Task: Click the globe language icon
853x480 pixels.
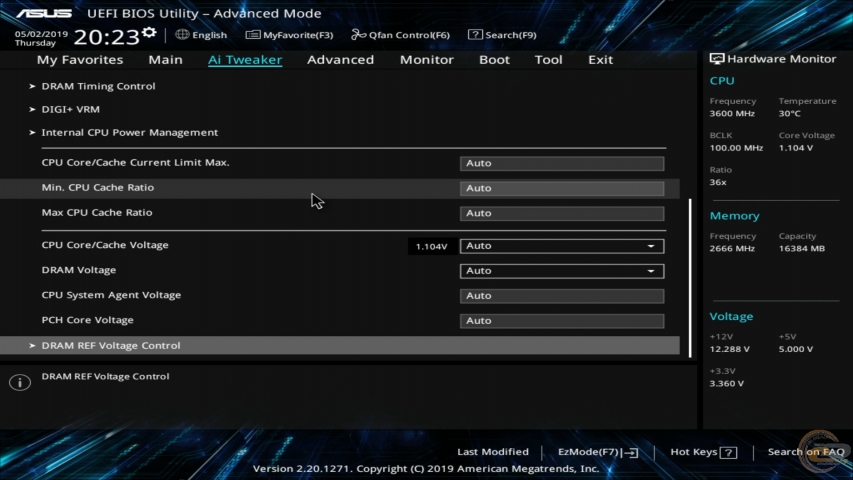Action: [x=182, y=34]
